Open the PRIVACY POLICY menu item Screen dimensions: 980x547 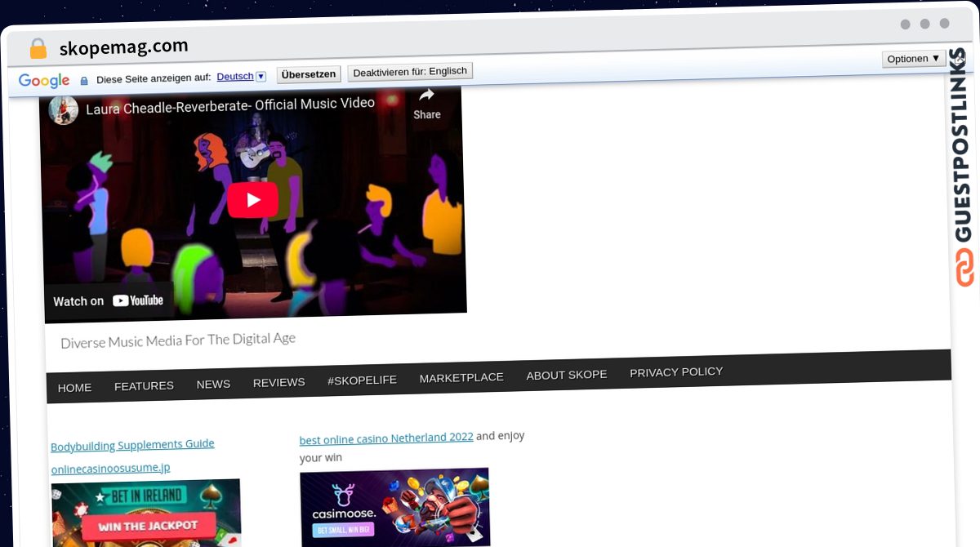point(676,371)
